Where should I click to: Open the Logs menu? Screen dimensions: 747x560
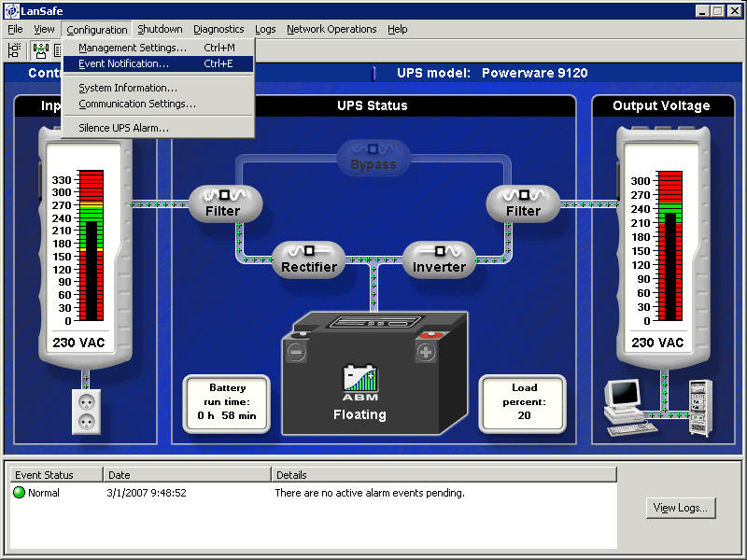click(x=265, y=29)
